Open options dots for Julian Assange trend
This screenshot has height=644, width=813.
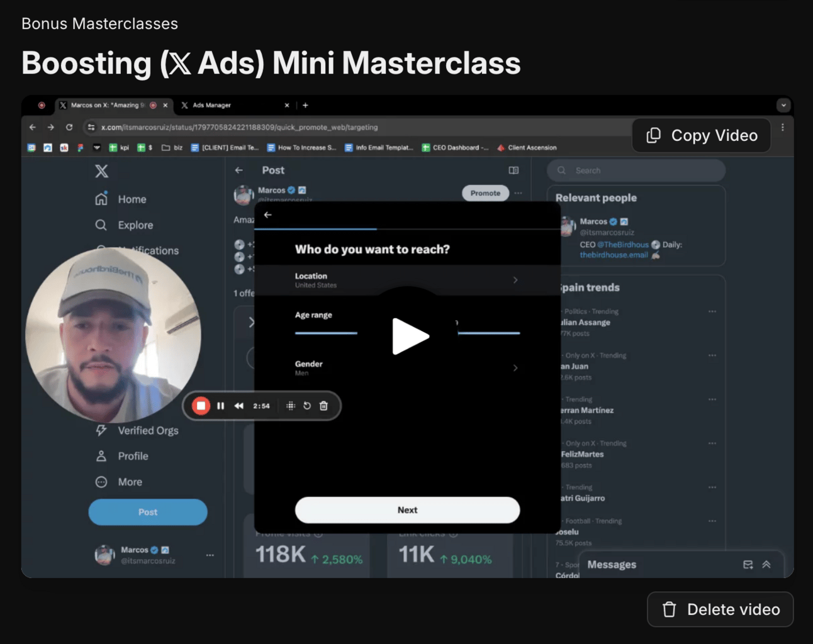click(712, 311)
